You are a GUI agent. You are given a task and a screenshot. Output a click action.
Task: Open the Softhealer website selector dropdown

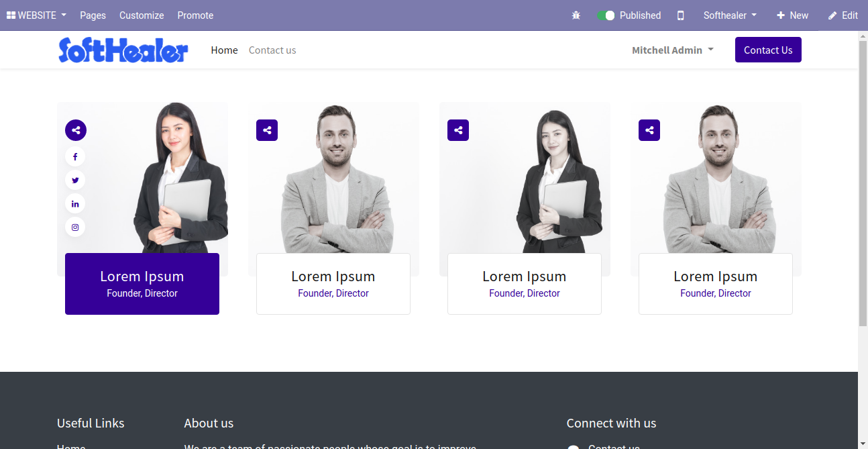click(730, 15)
